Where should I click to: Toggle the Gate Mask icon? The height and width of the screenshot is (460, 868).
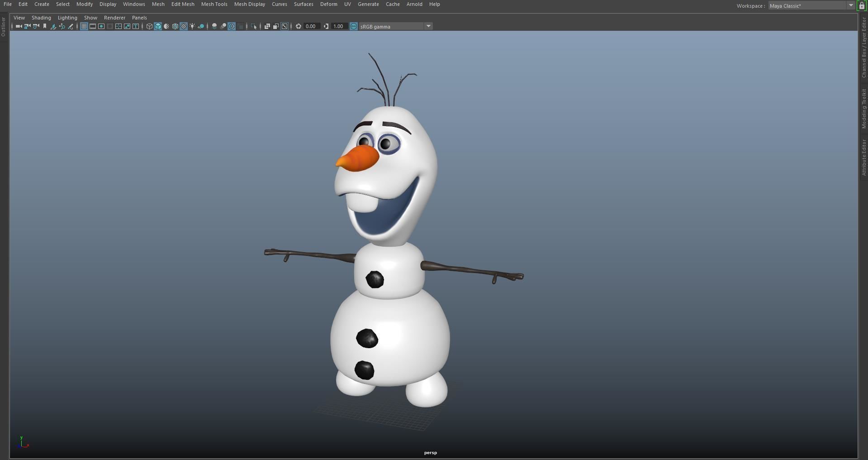coord(110,26)
